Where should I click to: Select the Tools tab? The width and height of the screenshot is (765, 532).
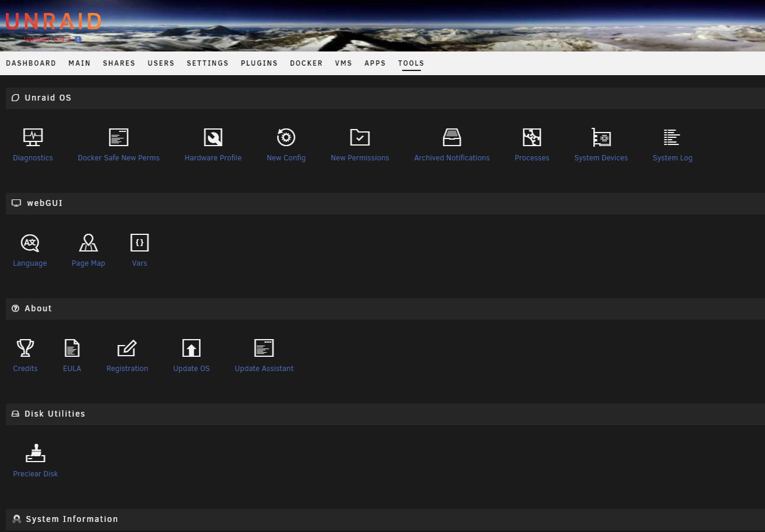(x=411, y=63)
